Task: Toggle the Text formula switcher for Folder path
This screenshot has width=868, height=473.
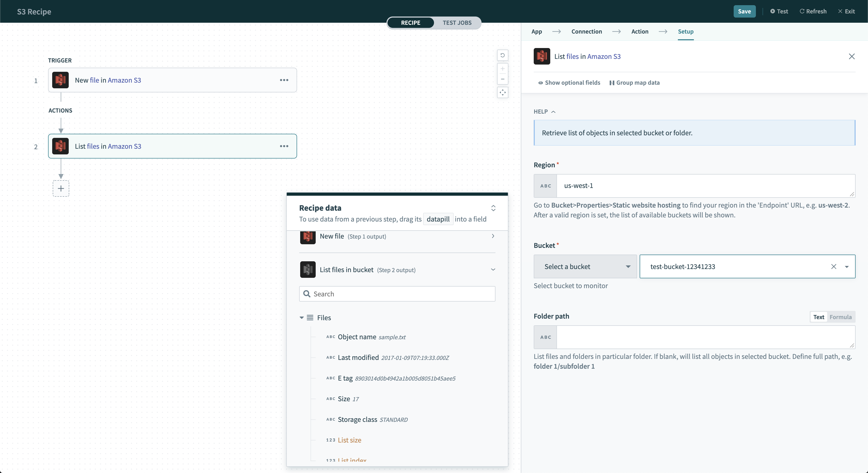Action: (x=841, y=317)
